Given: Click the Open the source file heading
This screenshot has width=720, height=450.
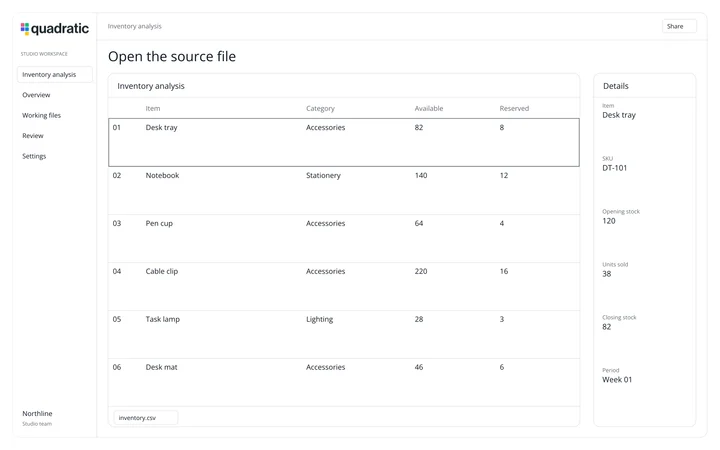Looking at the screenshot, I should coord(172,56).
